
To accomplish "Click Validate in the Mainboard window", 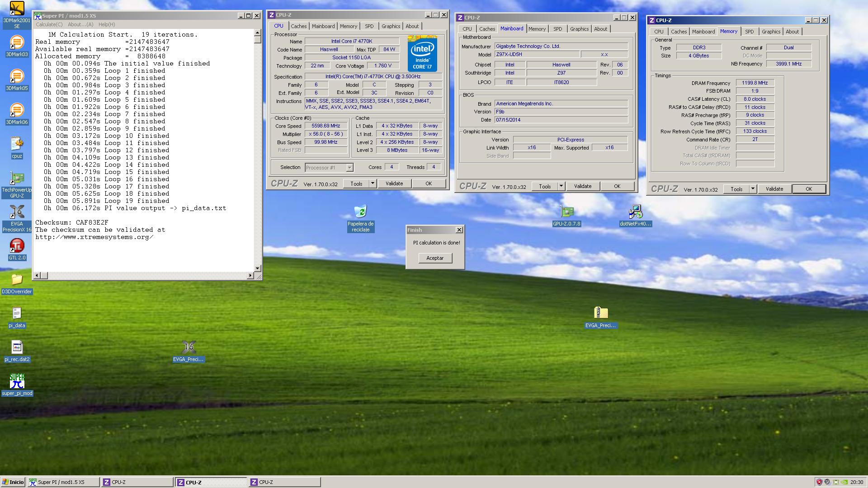I will tap(583, 186).
